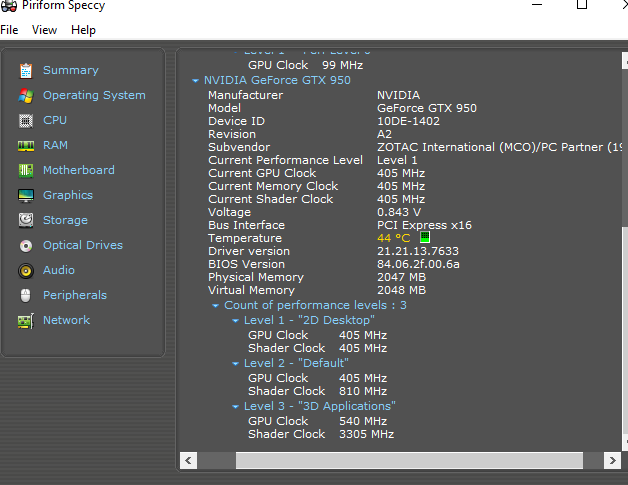The height and width of the screenshot is (485, 628).
Task: Click the Physical Memory 2047 MB value
Action: pyautogui.click(x=402, y=277)
